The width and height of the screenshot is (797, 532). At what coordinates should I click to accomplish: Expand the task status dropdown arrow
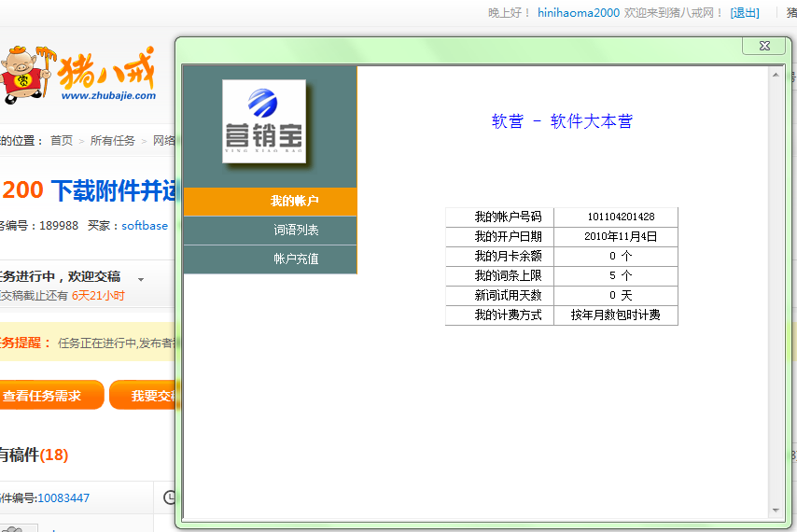pyautogui.click(x=141, y=279)
